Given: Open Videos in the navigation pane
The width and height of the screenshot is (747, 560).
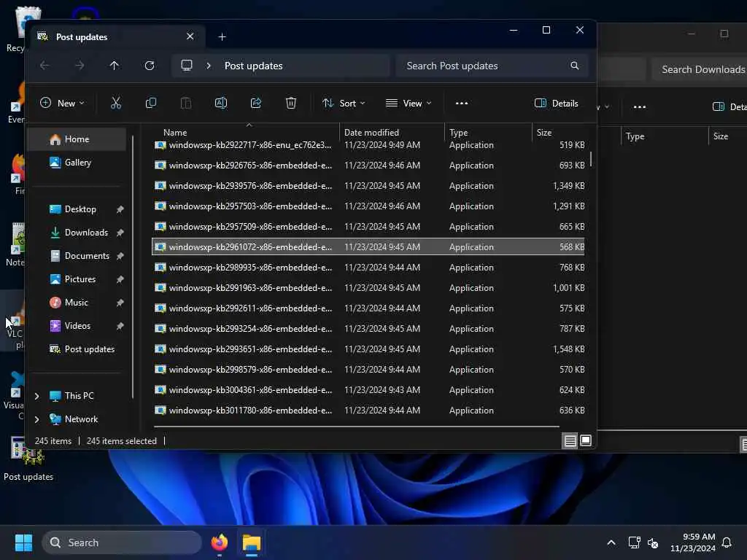Looking at the screenshot, I should (x=79, y=326).
